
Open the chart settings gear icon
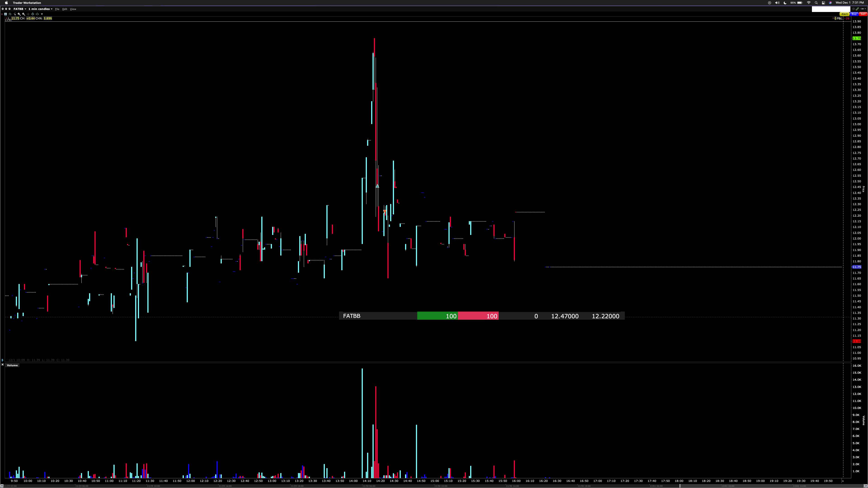click(x=854, y=9)
